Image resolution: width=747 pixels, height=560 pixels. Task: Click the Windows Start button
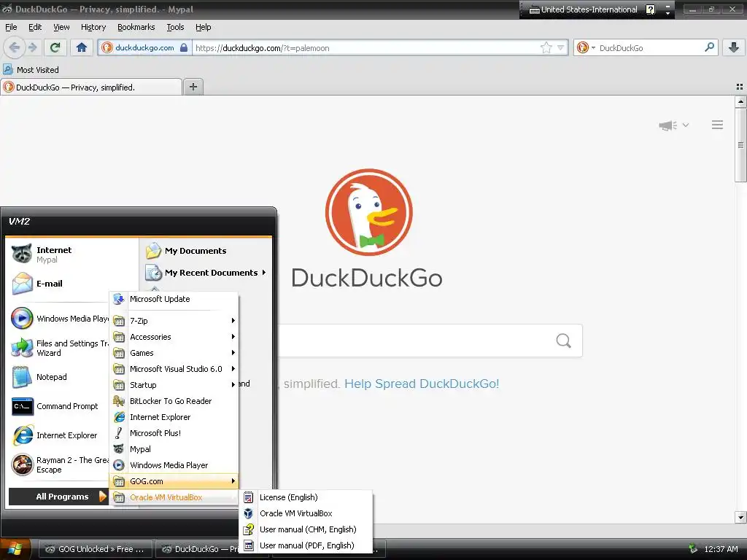16,549
